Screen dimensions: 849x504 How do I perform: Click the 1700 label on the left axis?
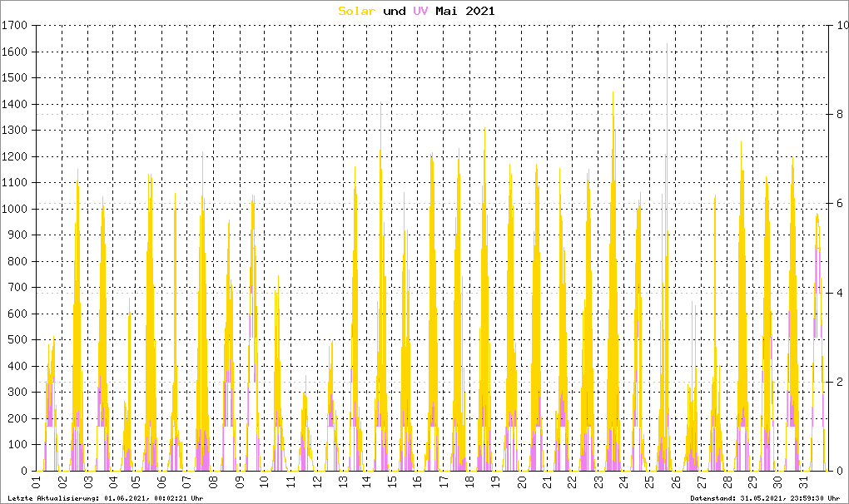point(15,26)
